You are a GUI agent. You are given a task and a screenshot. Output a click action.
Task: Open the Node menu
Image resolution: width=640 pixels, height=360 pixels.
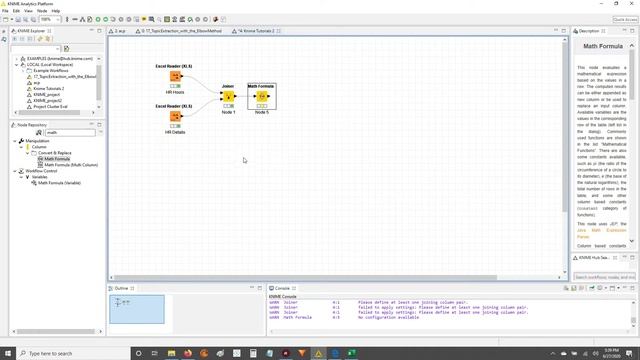tap(42, 11)
